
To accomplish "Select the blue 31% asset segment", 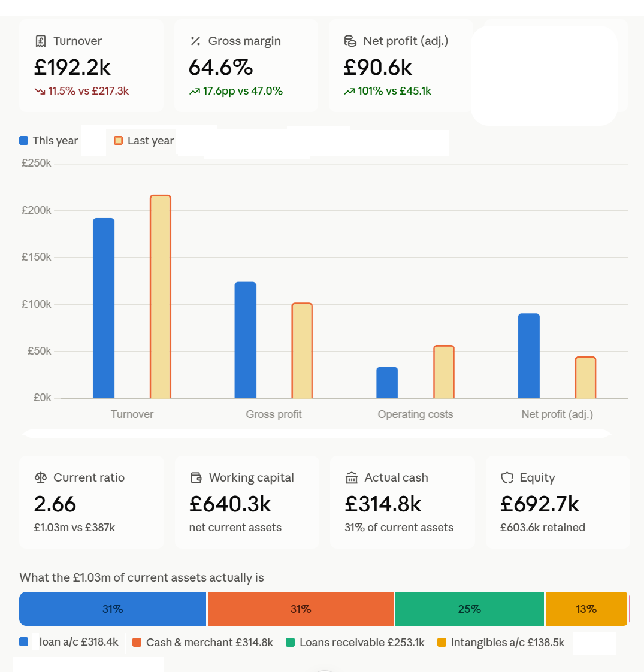I will click(x=113, y=609).
